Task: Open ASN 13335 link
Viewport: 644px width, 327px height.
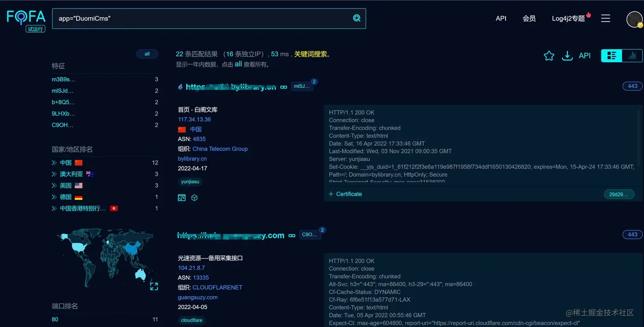Action: pos(201,278)
